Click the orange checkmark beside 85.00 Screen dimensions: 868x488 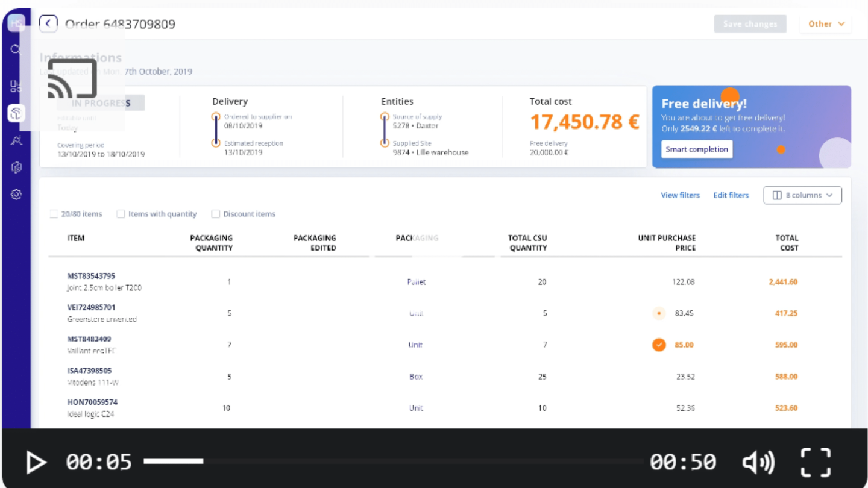(x=659, y=345)
